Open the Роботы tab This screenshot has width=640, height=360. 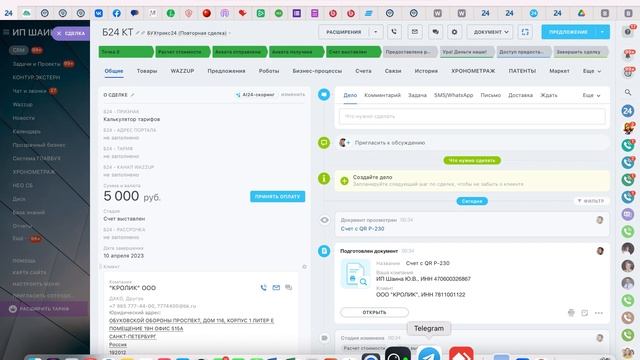pos(269,71)
